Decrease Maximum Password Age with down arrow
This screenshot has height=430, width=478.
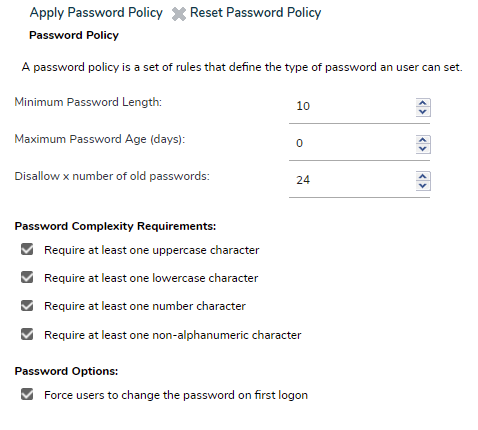[423, 149]
